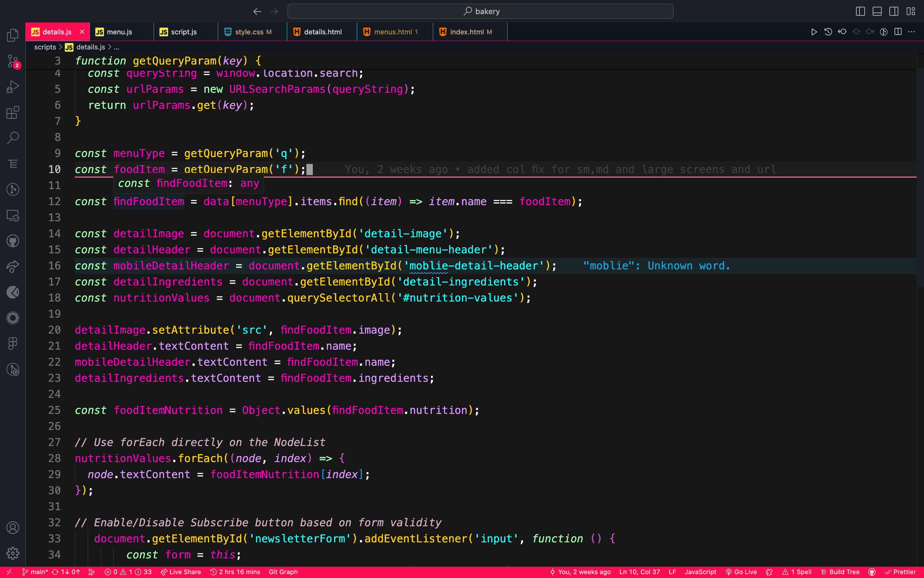Screen dimensions: 924x578
Task: Close the details.js tab
Action: 82,32
